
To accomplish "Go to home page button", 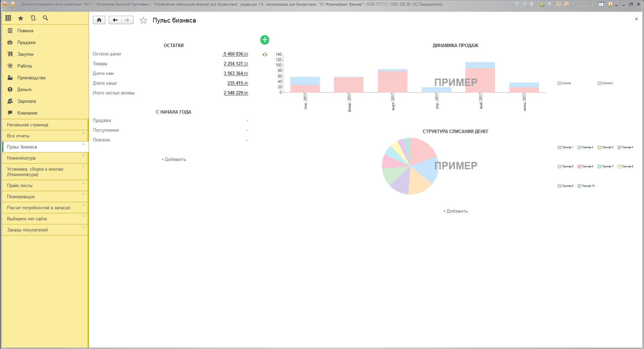I will click(99, 20).
